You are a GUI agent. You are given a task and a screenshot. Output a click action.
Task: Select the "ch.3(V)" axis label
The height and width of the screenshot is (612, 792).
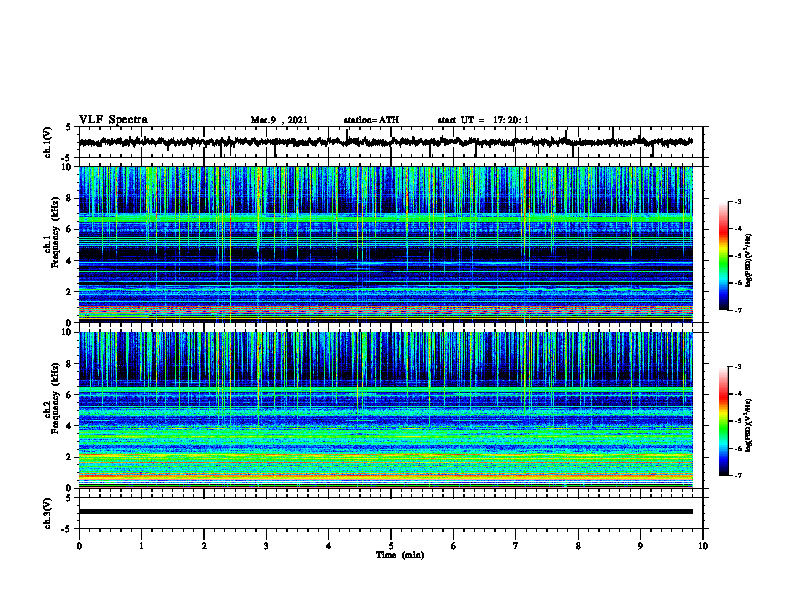pos(48,513)
